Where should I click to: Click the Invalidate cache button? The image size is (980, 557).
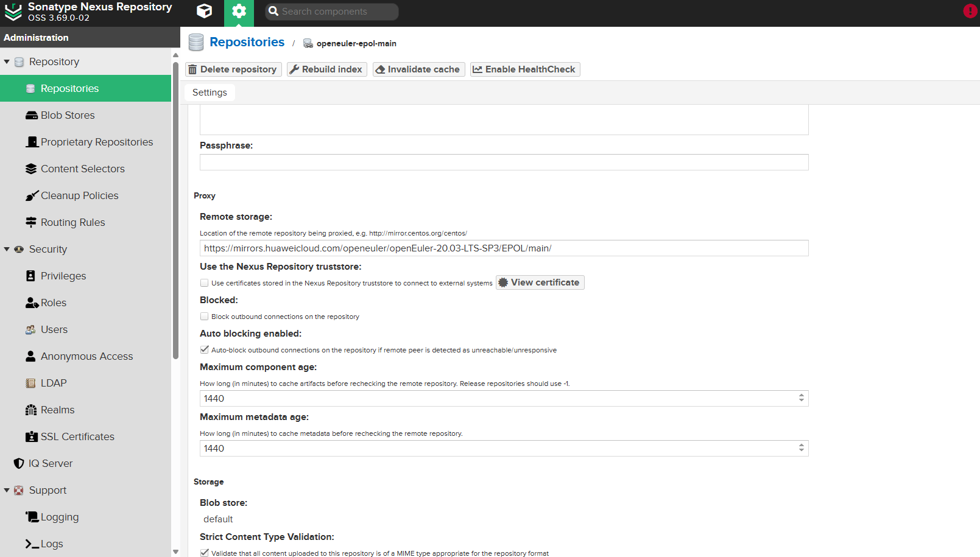click(418, 69)
